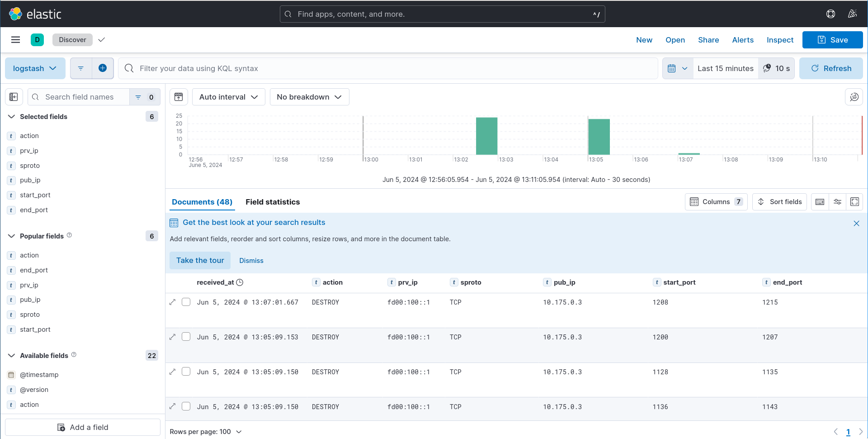Viewport: 868px width, 439px height.
Task: Click New in the top menu
Action: click(x=644, y=40)
